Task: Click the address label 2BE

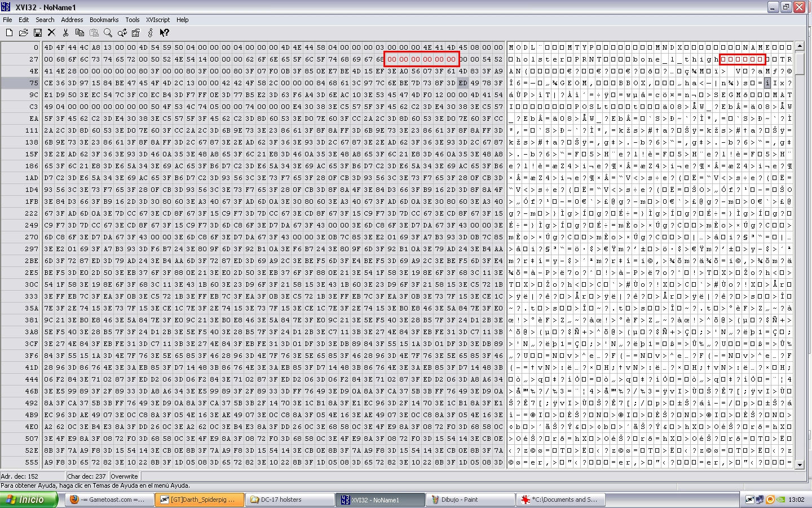Action: (x=32, y=261)
